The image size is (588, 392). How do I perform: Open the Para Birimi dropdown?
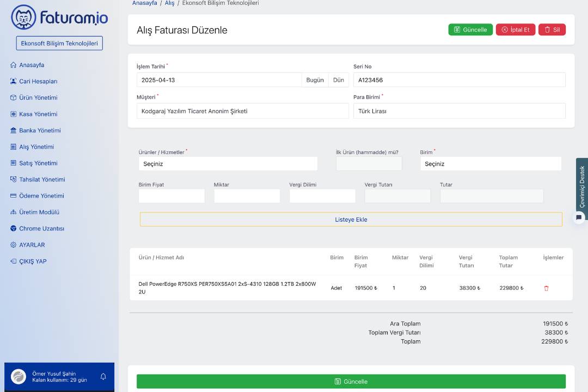[x=460, y=111]
